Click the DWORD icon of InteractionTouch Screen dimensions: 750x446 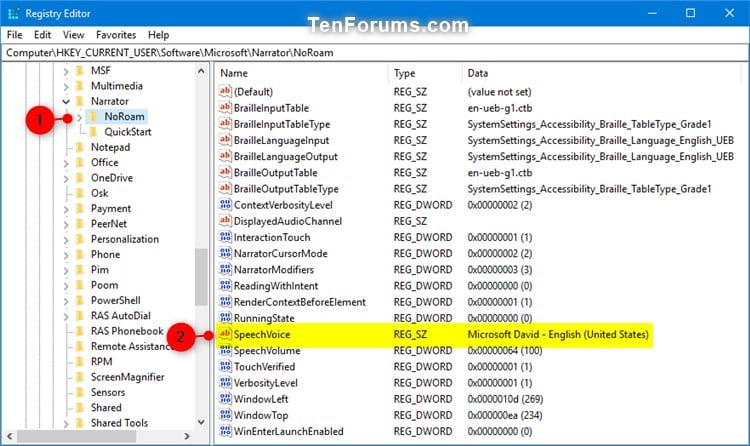click(225, 237)
